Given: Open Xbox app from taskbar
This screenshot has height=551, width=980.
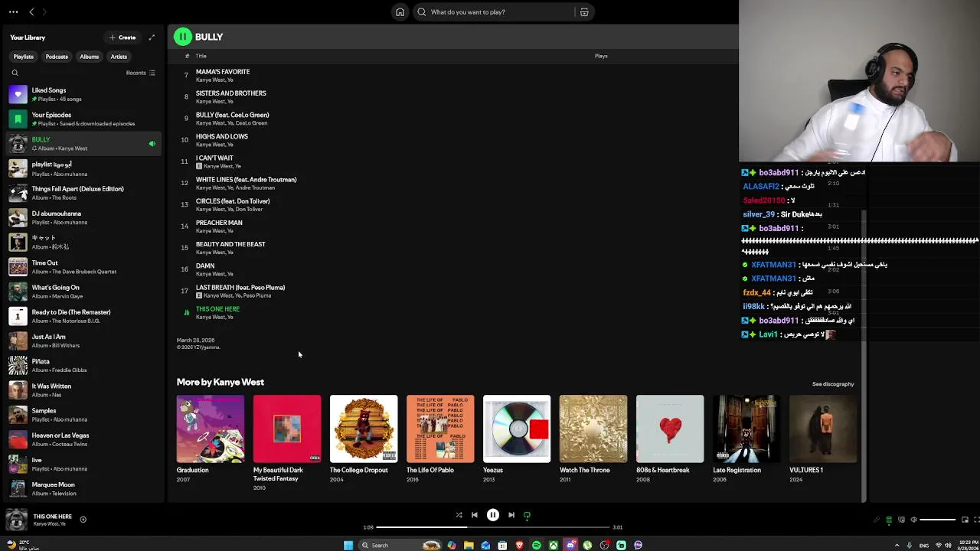Looking at the screenshot, I should click(x=553, y=545).
